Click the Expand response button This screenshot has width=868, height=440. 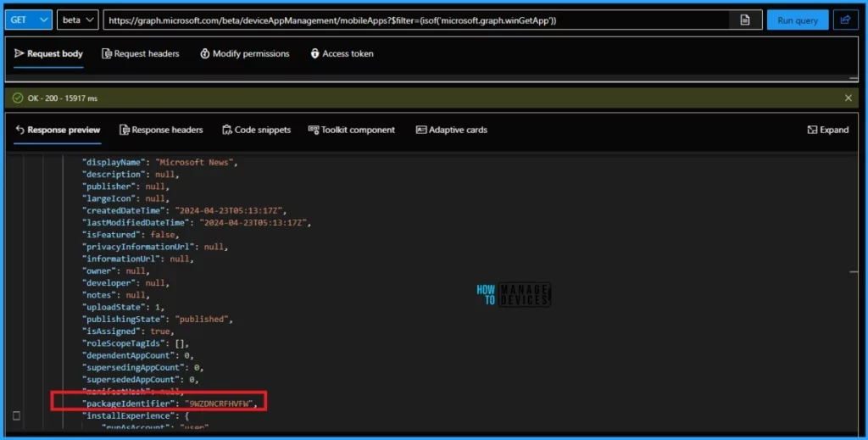pos(828,130)
